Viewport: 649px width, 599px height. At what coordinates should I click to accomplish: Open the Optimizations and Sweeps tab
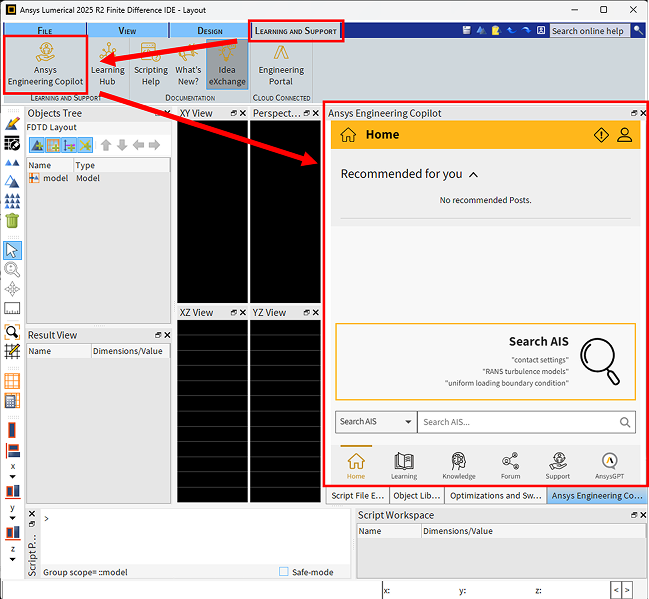click(x=495, y=495)
